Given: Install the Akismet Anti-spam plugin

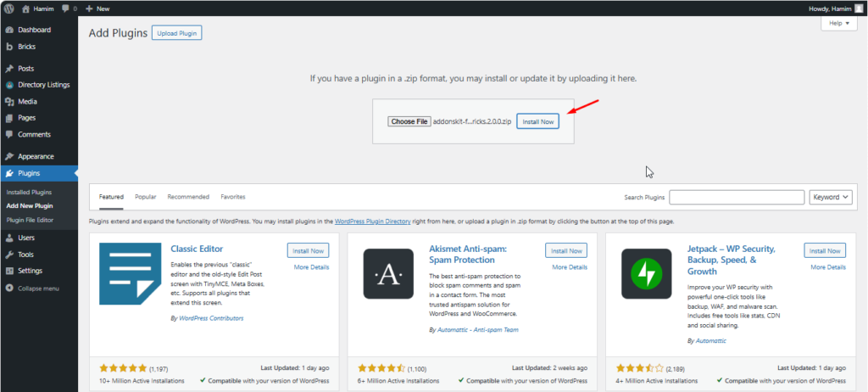Looking at the screenshot, I should click(566, 250).
